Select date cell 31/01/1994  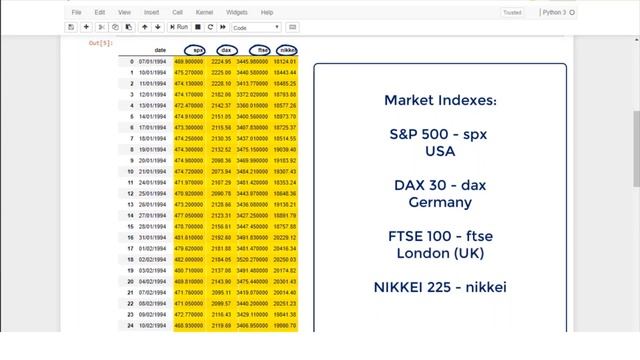click(x=152, y=238)
